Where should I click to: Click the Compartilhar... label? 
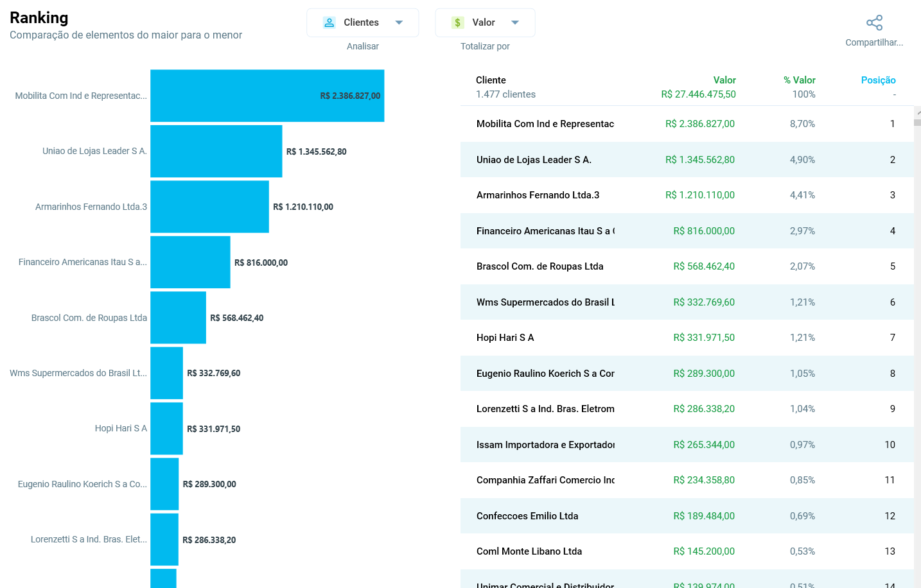click(874, 42)
